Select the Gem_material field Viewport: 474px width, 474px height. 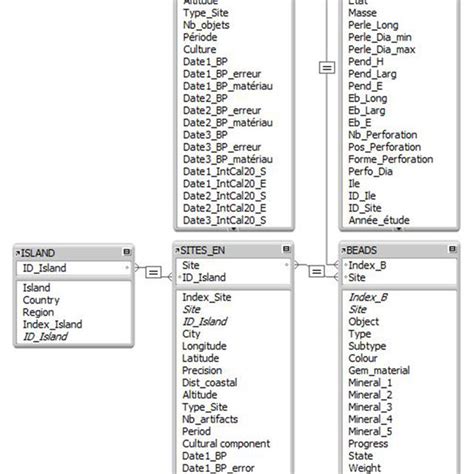(x=379, y=370)
